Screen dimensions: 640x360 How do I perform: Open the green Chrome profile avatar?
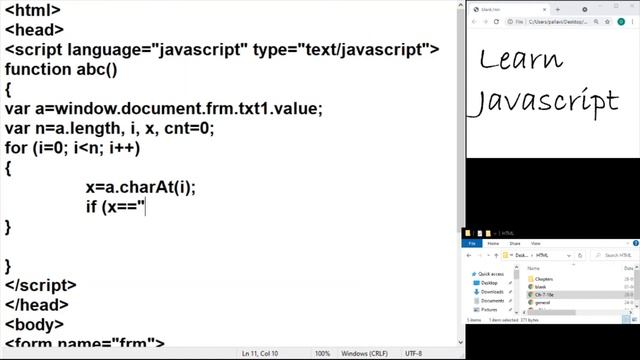(621, 22)
